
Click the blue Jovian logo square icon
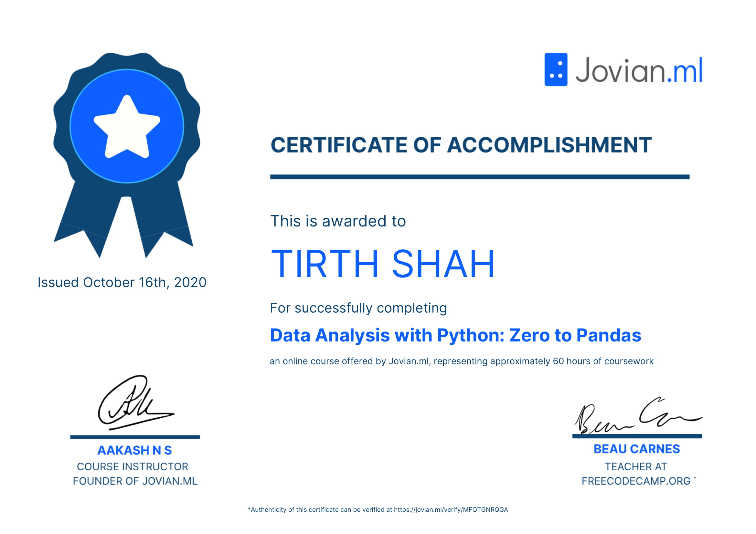tap(556, 69)
